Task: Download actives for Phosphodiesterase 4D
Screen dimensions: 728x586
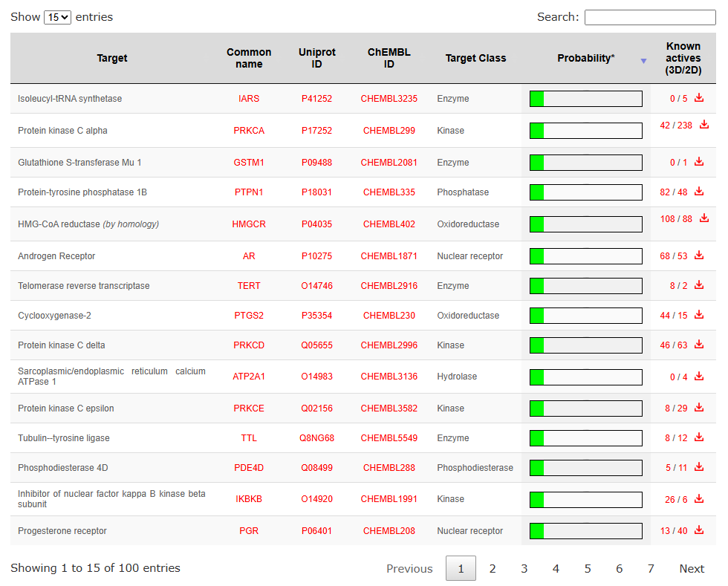Action: 699,467
